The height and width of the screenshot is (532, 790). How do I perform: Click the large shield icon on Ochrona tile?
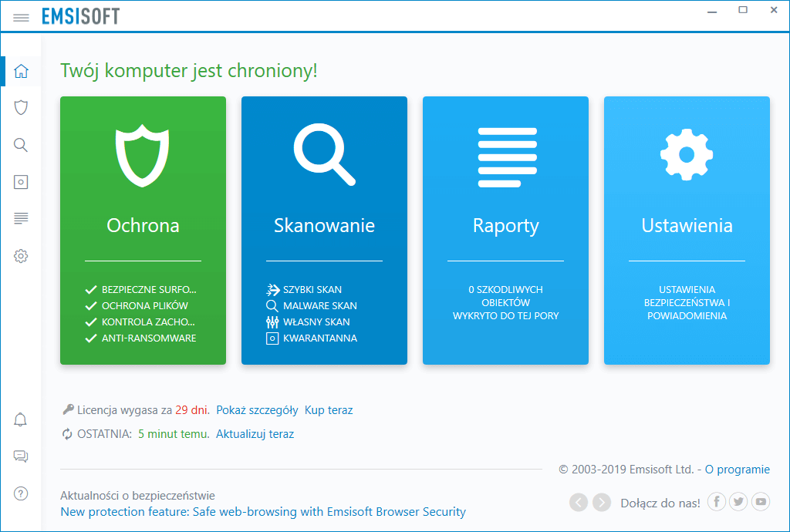pos(143,155)
